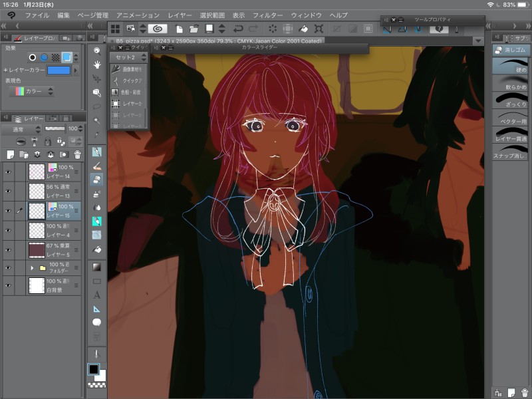Toggle the border effect circle button
532x399 pixels.
32,57
